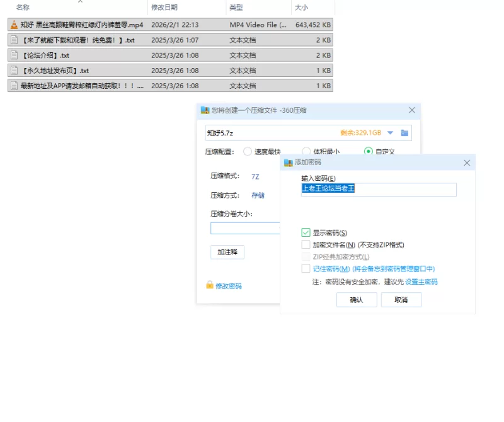Uncheck the 显示密码 checkbox
Viewport: 504px width, 422px height.
[306, 233]
